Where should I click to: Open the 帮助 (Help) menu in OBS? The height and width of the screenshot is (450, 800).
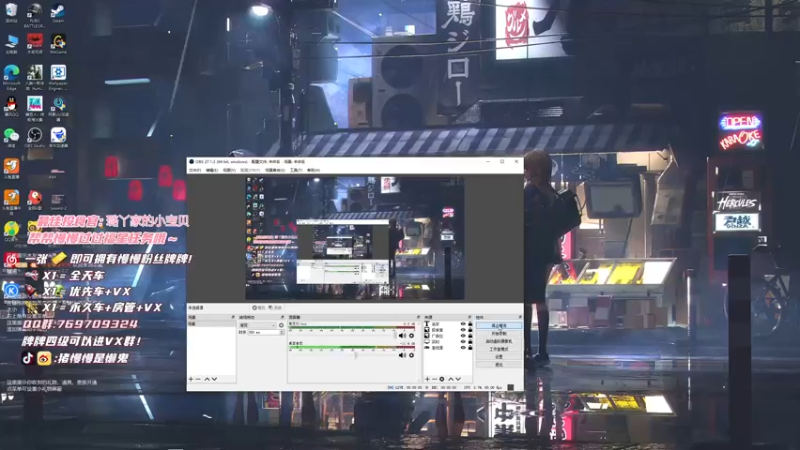(313, 170)
